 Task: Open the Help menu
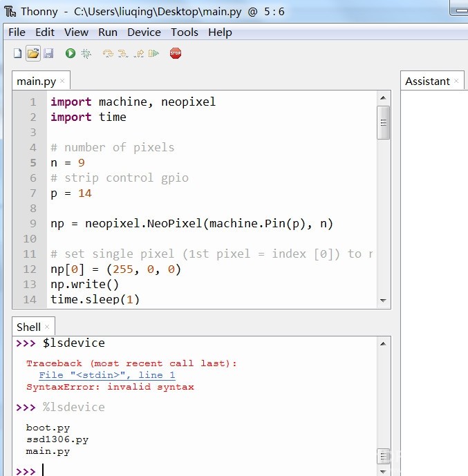(x=220, y=32)
